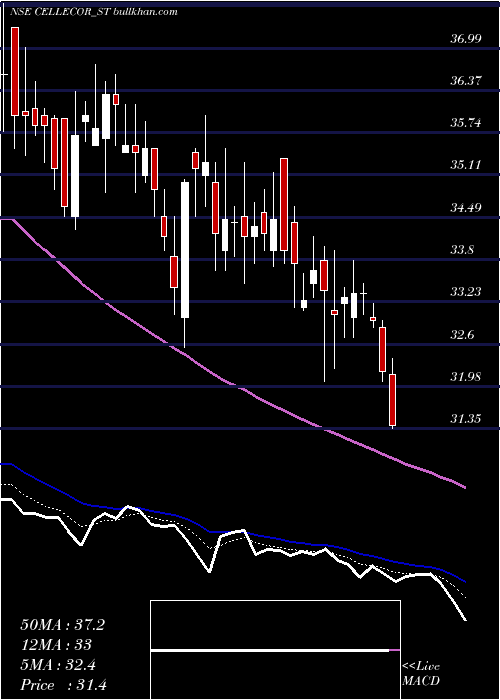This screenshot has height=700, width=500.
Task: Click the <<Live MACD label
Action: 421,674
